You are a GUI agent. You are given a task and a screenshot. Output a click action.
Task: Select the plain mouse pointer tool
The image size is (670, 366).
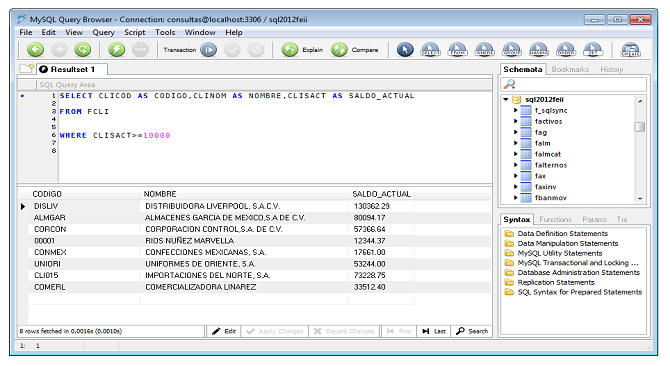(x=405, y=50)
